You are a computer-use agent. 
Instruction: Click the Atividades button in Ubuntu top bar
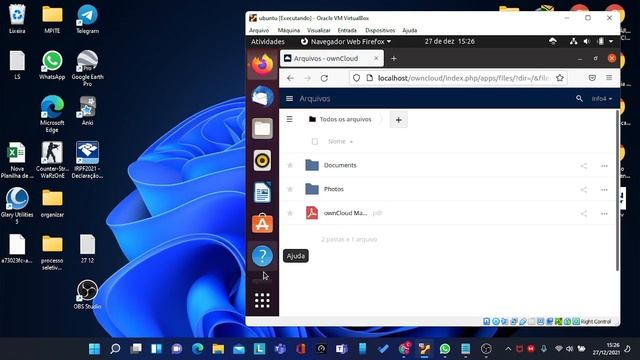[268, 42]
